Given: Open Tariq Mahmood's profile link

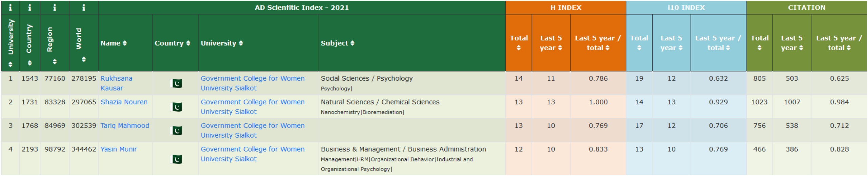Looking at the screenshot, I should coord(125,126).
